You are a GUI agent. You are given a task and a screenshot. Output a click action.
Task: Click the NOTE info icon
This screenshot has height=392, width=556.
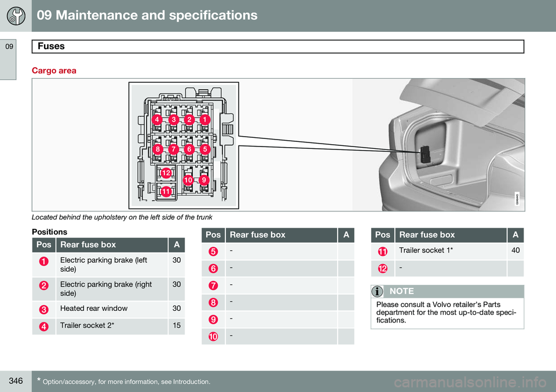(377, 291)
